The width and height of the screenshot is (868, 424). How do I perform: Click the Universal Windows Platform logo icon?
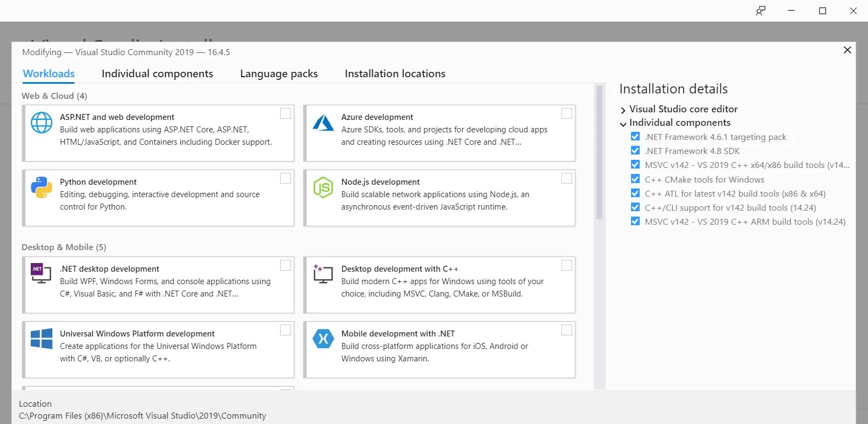[x=42, y=339]
